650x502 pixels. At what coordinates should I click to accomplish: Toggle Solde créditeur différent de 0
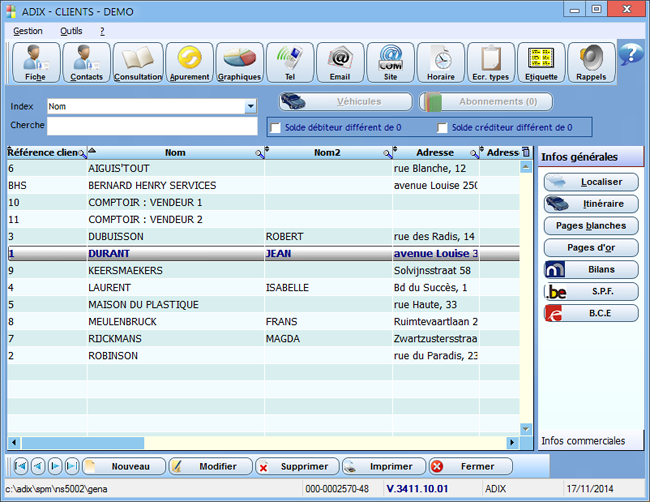point(442,128)
